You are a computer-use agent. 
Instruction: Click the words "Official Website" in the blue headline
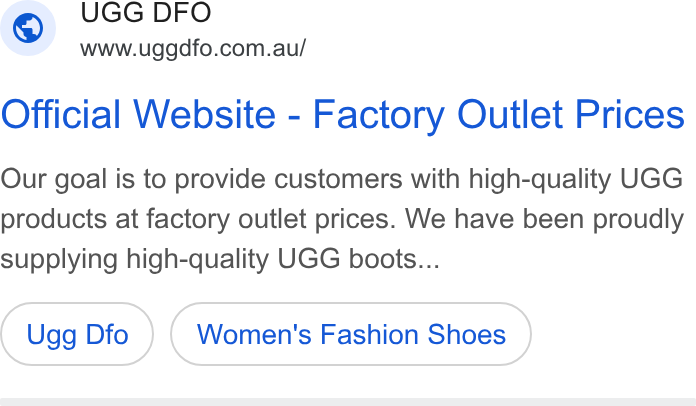[x=138, y=114]
